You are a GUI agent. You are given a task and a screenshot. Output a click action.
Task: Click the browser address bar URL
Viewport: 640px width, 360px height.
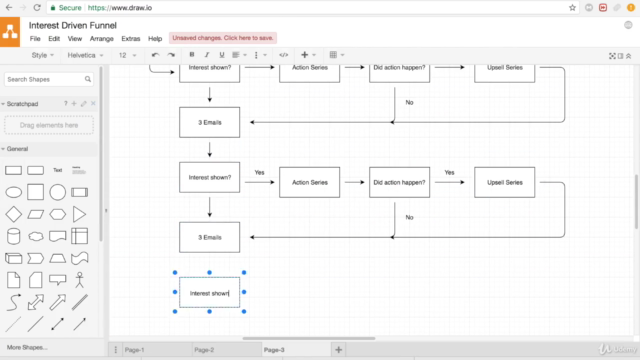point(120,8)
